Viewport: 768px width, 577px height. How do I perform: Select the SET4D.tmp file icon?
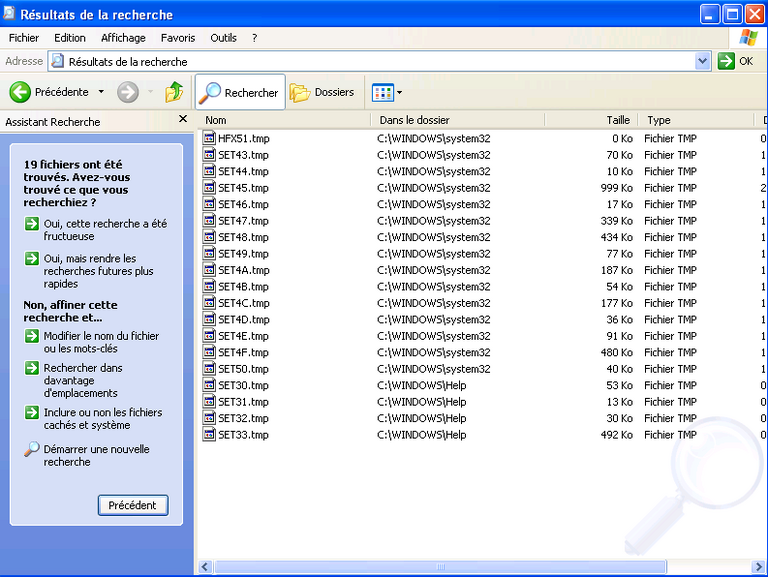[x=209, y=319]
